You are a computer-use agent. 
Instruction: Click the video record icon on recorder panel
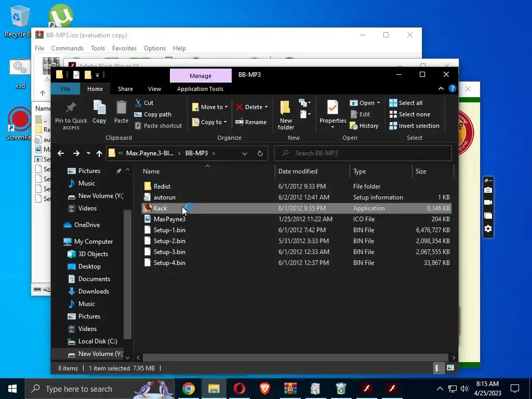(x=488, y=203)
